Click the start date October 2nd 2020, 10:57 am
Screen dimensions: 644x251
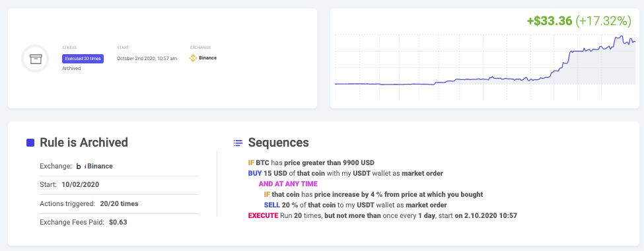point(147,59)
